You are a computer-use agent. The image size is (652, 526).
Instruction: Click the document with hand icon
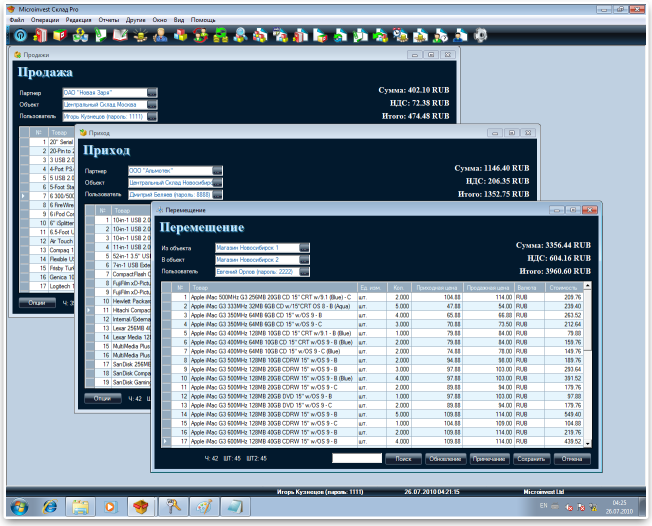(420, 35)
